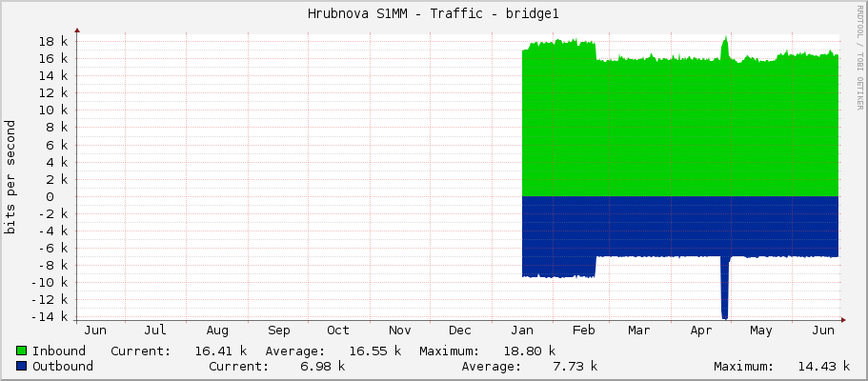Click the 'Nov' x-axis month label

399,331
